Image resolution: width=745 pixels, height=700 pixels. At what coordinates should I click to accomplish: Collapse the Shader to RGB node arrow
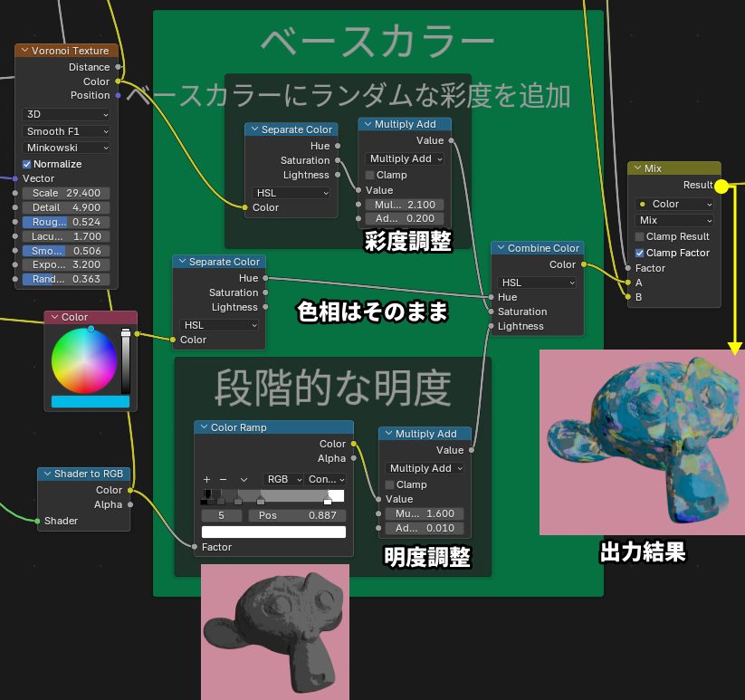(46, 474)
